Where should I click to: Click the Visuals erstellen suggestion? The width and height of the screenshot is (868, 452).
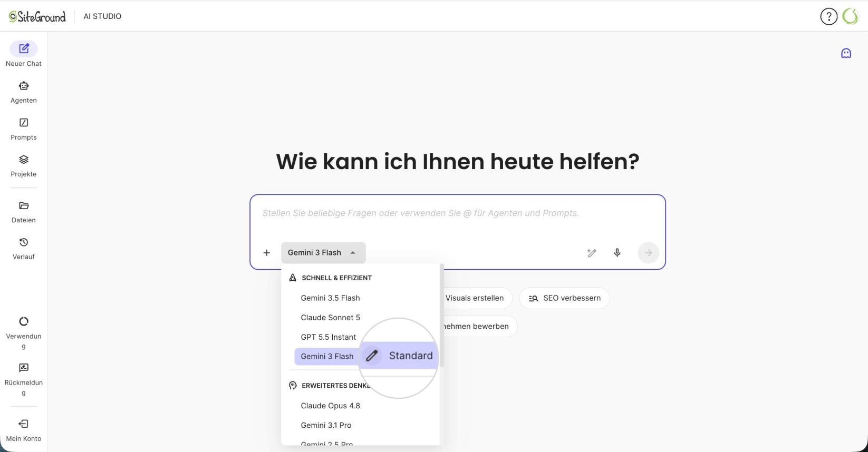point(474,298)
